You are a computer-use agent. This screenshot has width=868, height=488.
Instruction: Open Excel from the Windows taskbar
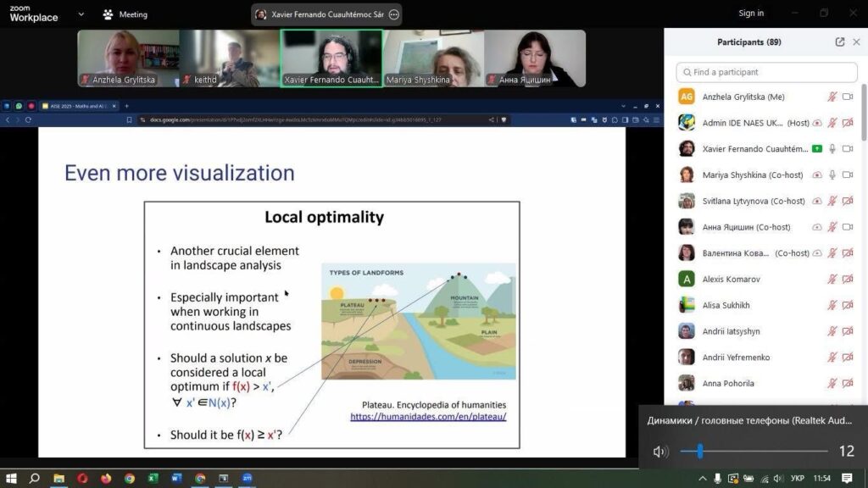coord(153,479)
